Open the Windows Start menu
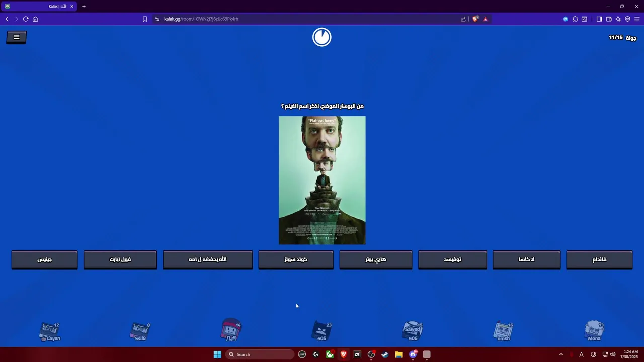 (217, 354)
